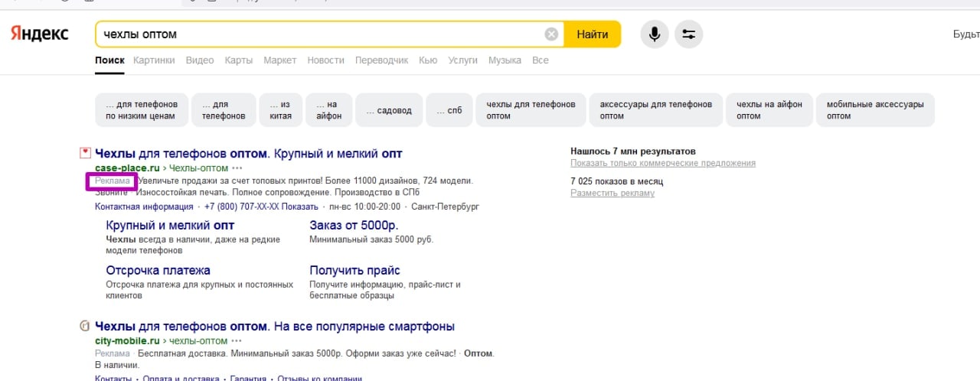Click the text 7 025 показов в месяц
This screenshot has width=980, height=381.
[x=616, y=181]
